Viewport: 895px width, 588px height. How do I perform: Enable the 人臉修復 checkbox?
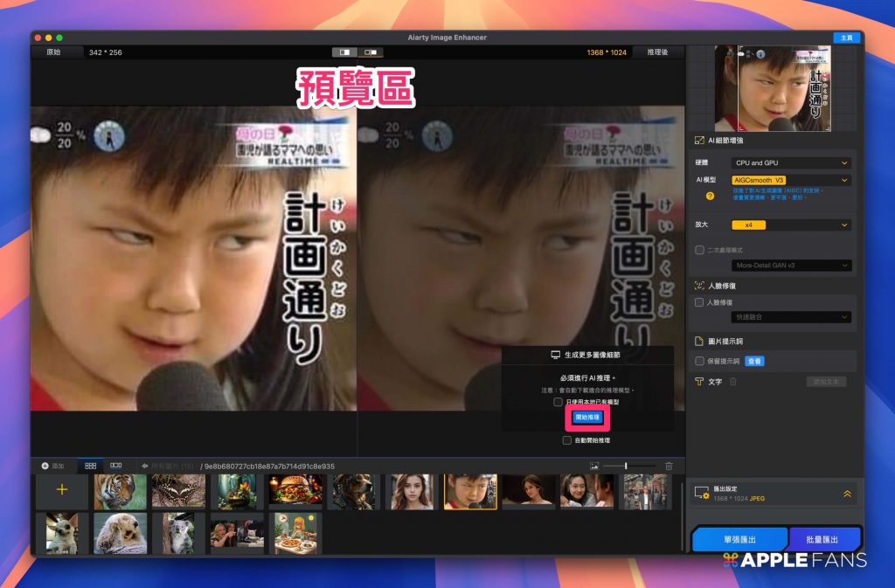(699, 302)
